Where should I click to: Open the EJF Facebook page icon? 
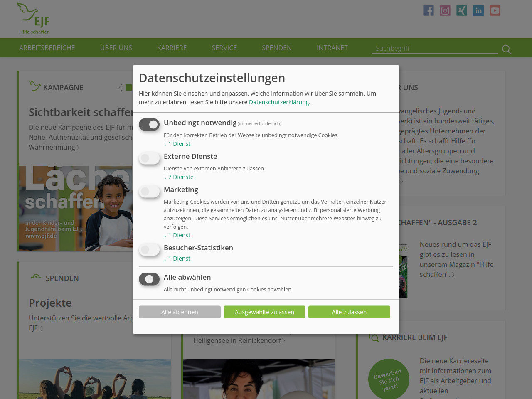[428, 10]
